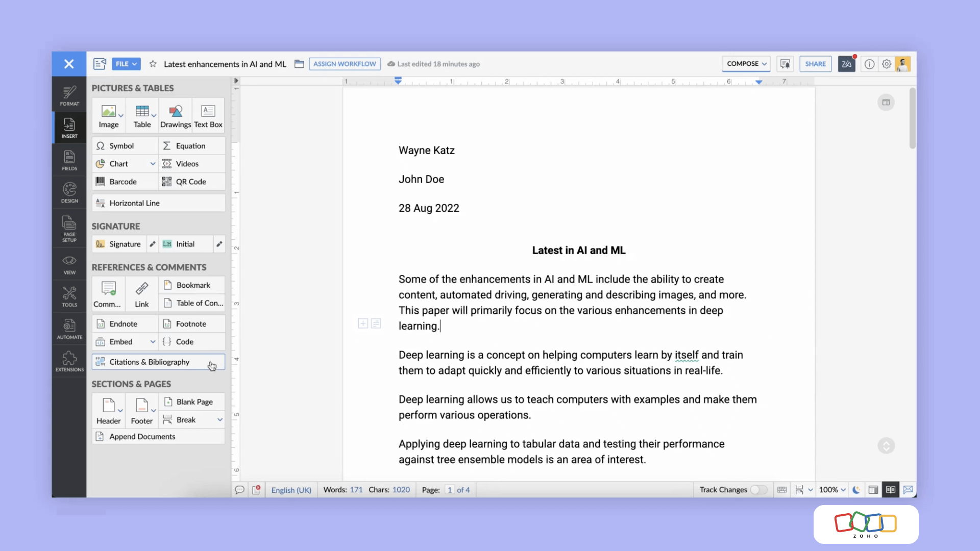The width and height of the screenshot is (980, 551).
Task: Toggle Track Changes switch
Action: 758,490
